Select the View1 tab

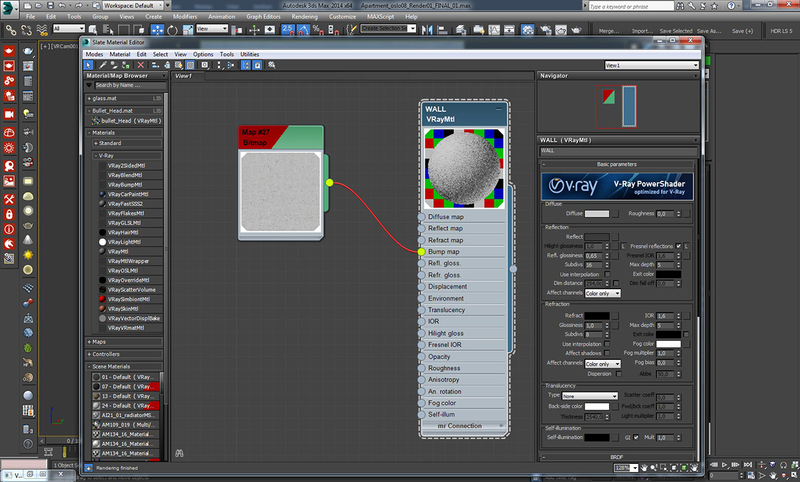pos(184,76)
